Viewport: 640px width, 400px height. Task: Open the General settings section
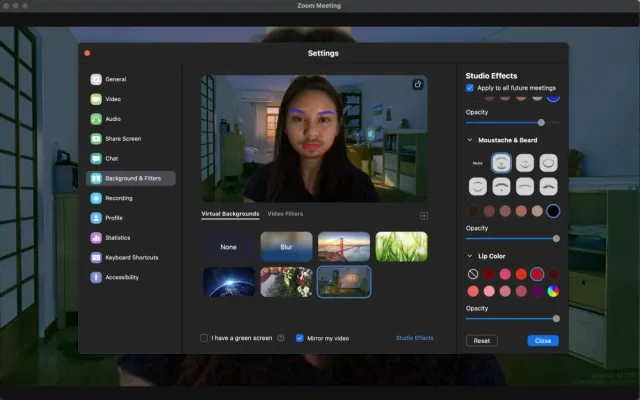pyautogui.click(x=114, y=79)
